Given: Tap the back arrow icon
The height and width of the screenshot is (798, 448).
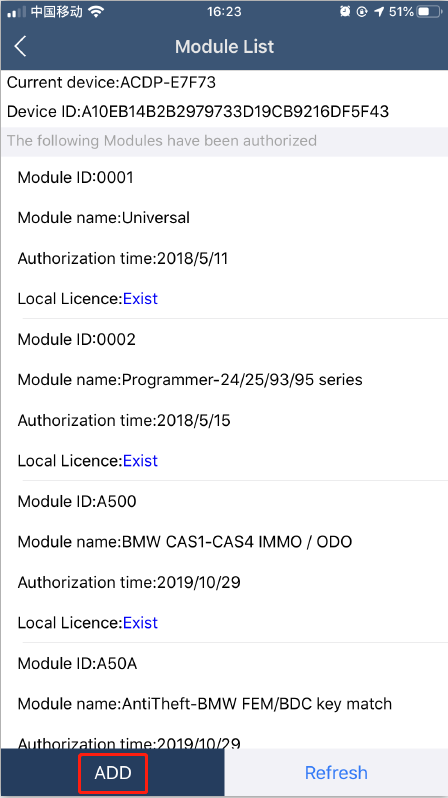Looking at the screenshot, I should point(20,46).
